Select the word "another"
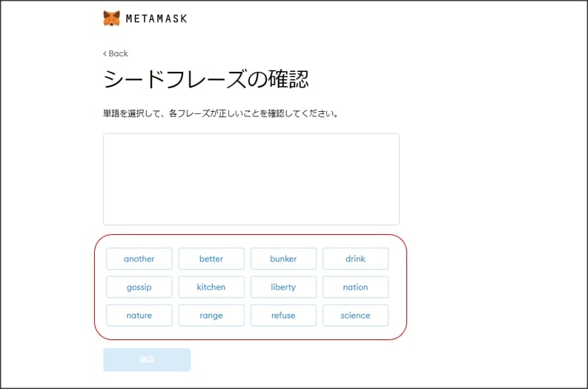Image resolution: width=588 pixels, height=389 pixels. (139, 259)
